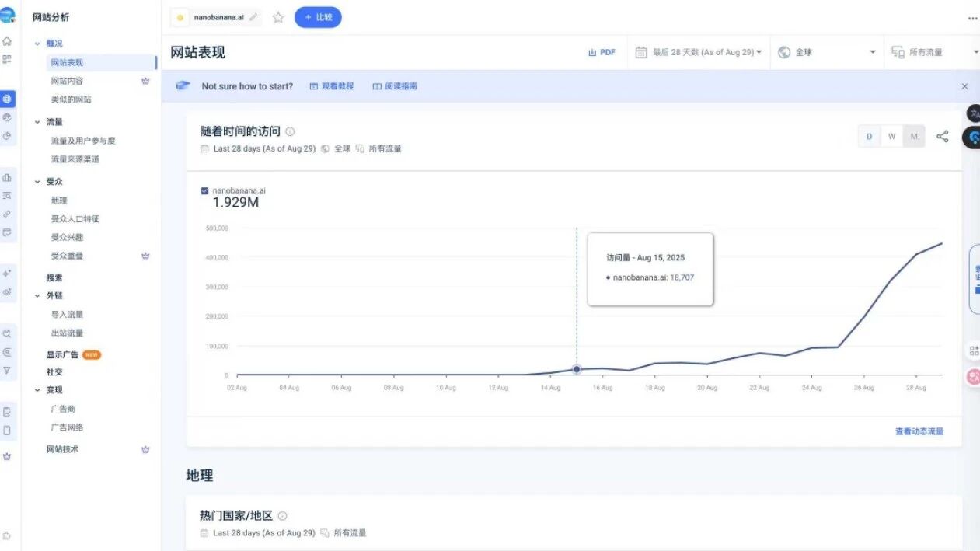
Task: Open 出站流量 in the sidebar
Action: tap(67, 333)
